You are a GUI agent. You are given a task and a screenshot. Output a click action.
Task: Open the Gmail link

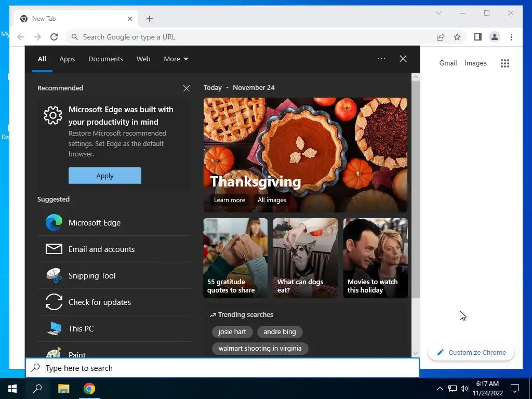pyautogui.click(x=448, y=63)
